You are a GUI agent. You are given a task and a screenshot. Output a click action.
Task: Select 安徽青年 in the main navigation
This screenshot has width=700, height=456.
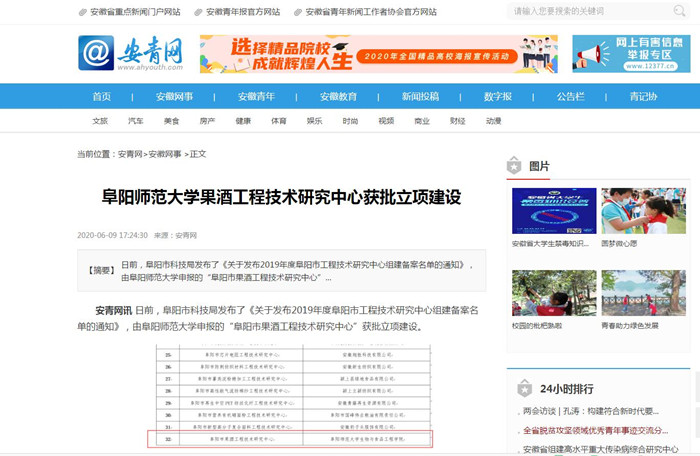256,97
